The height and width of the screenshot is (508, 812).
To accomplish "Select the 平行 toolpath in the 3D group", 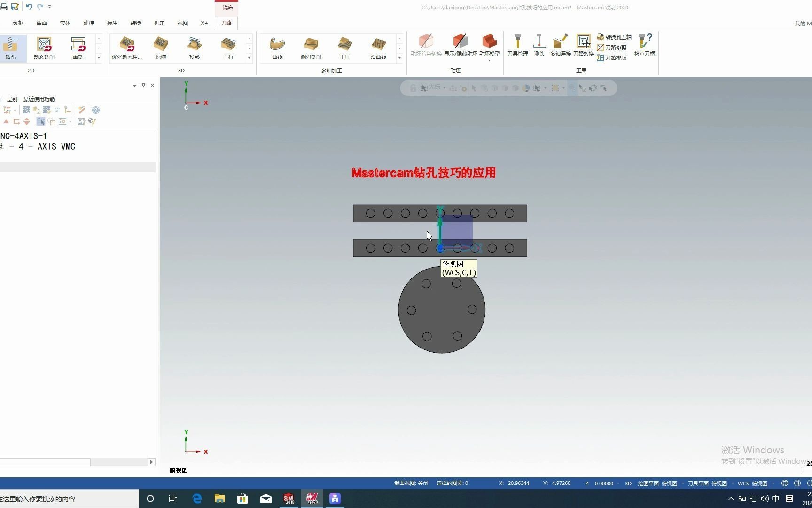I will [x=228, y=48].
